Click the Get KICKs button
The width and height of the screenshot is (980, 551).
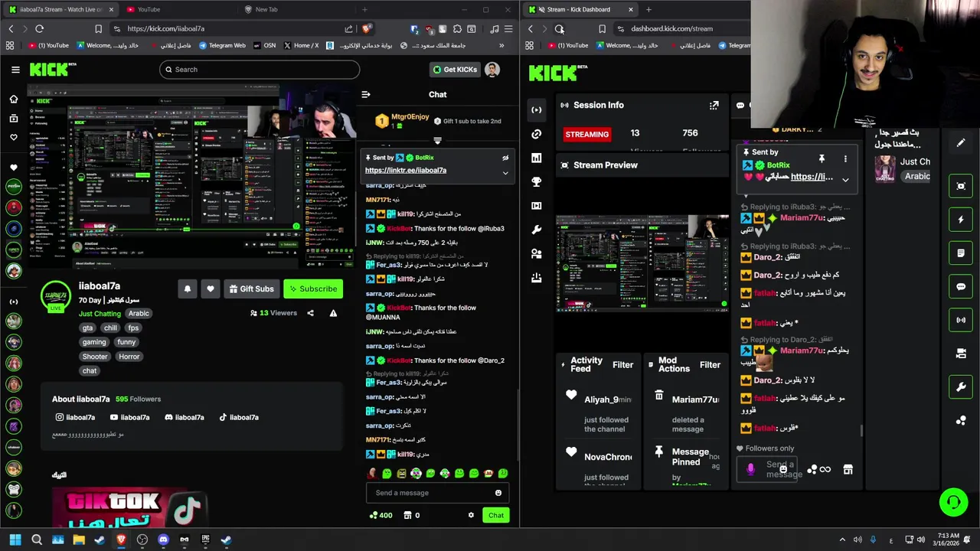coord(455,70)
